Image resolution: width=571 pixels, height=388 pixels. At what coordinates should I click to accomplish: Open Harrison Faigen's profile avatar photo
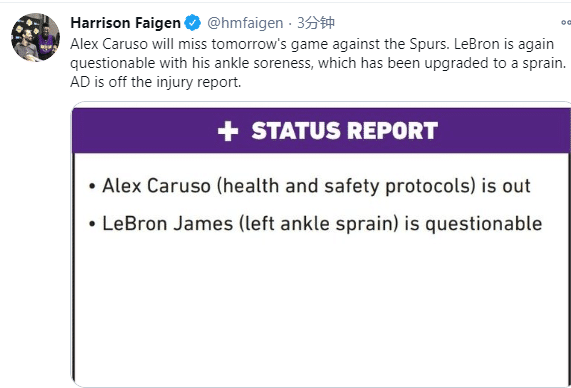35,37
